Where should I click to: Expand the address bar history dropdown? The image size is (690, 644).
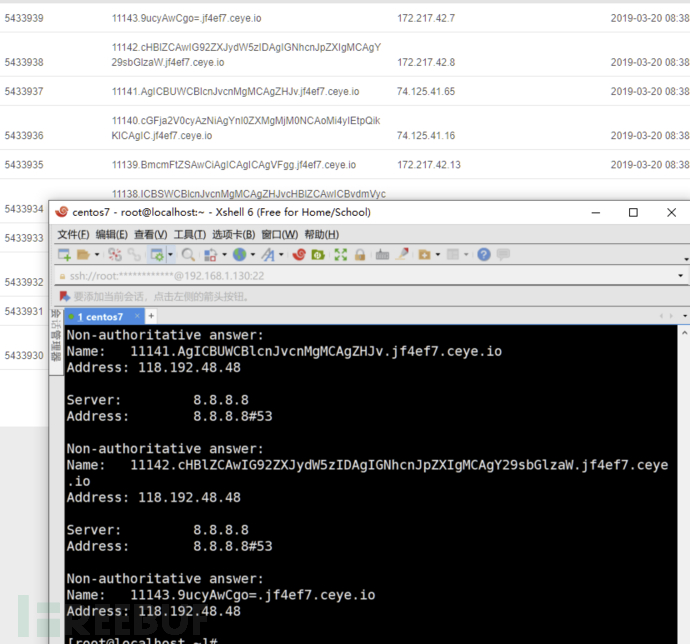(x=680, y=276)
